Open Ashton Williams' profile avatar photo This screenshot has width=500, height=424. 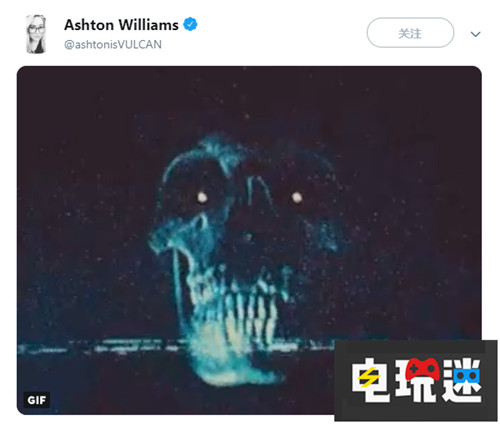pyautogui.click(x=36, y=34)
